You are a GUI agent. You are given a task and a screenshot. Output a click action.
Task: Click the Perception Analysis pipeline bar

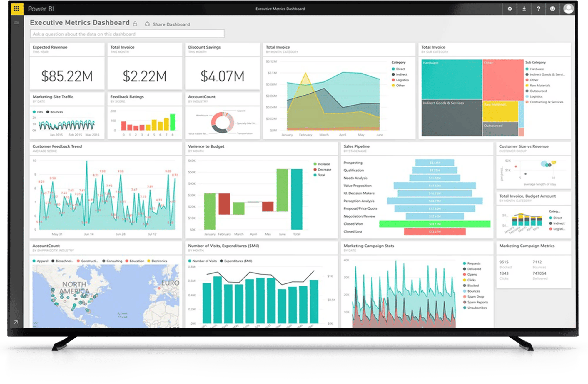(435, 201)
